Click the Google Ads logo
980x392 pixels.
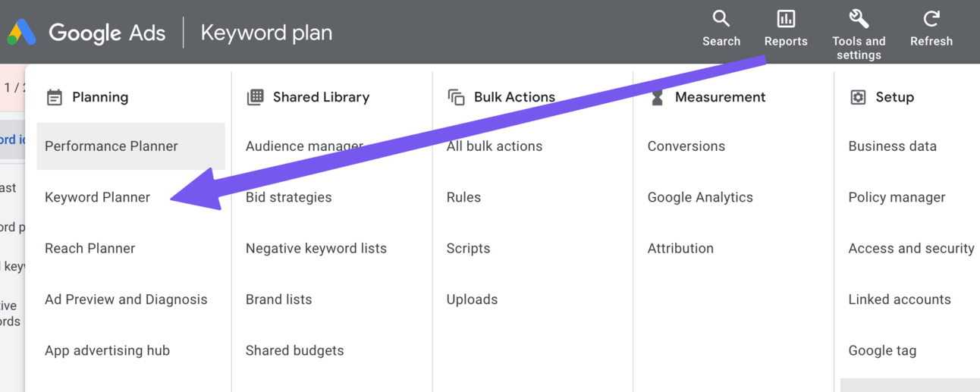(x=22, y=33)
